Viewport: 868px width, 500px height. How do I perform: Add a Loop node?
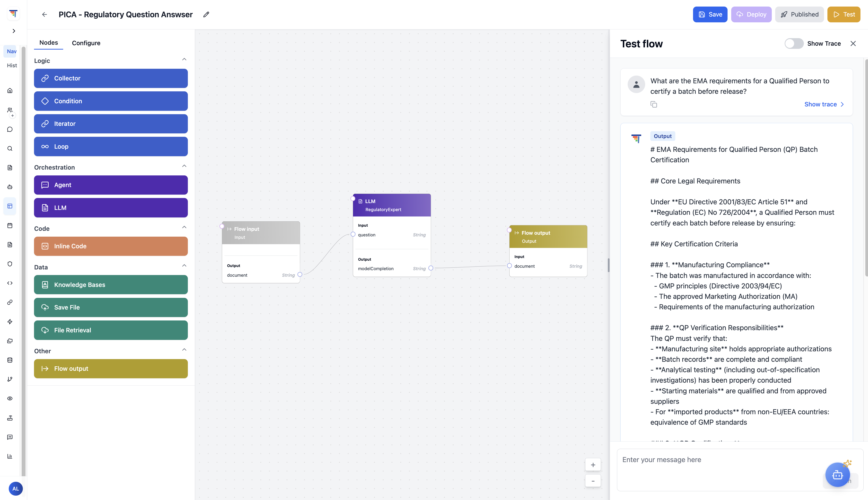tap(111, 147)
